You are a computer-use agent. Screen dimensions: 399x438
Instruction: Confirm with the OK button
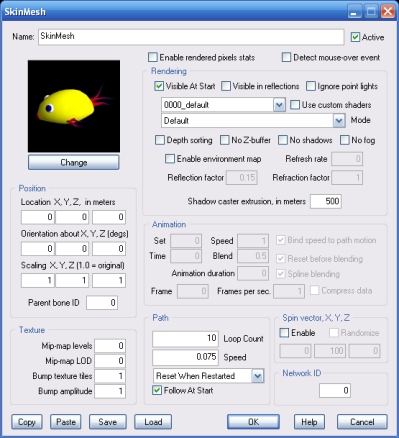pyautogui.click(x=253, y=422)
